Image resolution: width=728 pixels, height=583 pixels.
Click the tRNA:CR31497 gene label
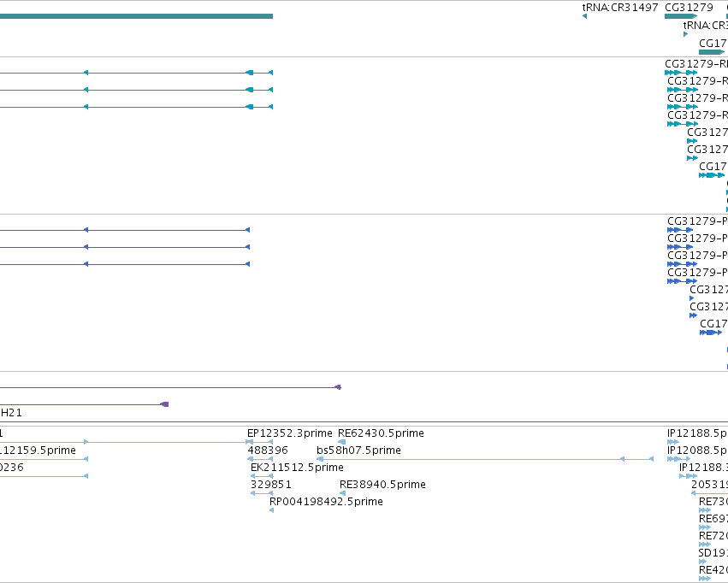(x=620, y=8)
